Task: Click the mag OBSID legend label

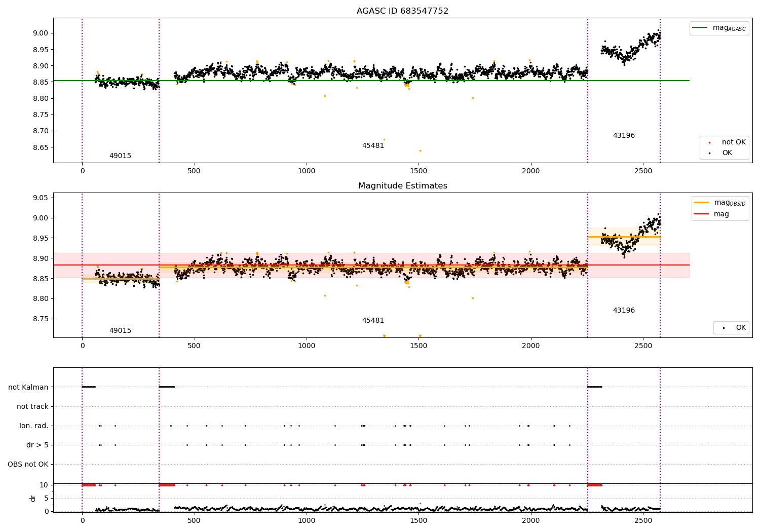Action: (x=730, y=203)
